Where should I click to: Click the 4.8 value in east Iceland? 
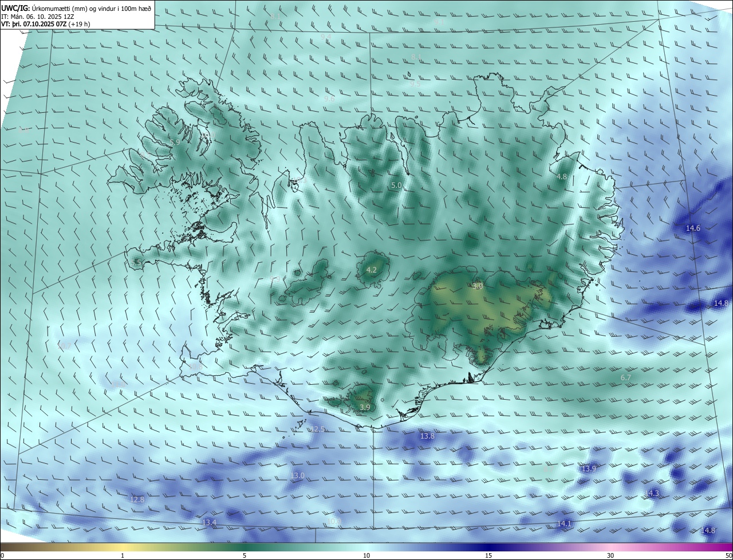(x=562, y=177)
